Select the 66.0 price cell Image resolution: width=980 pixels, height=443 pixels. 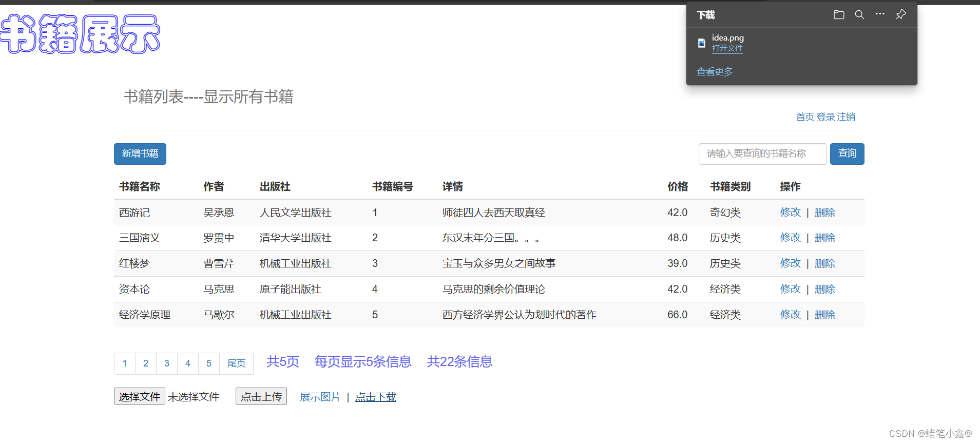[678, 315]
